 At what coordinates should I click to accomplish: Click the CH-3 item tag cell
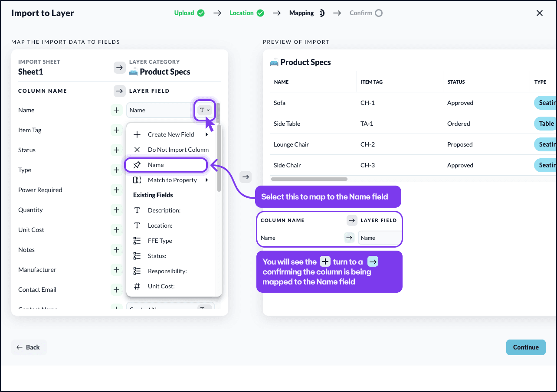(368, 165)
